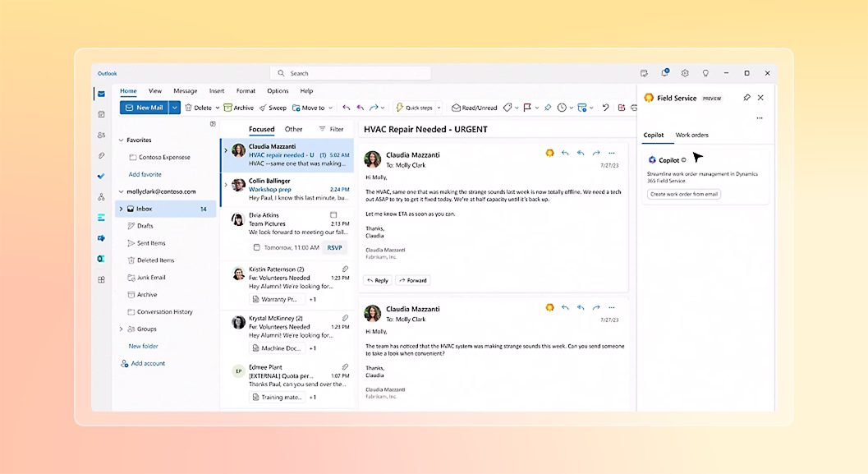Open the Mail module in the sidebar
Viewport: 868px width, 474px height.
[101, 94]
